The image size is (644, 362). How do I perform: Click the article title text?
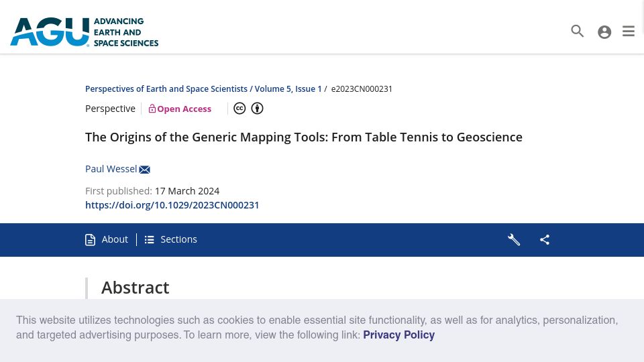coord(303,137)
